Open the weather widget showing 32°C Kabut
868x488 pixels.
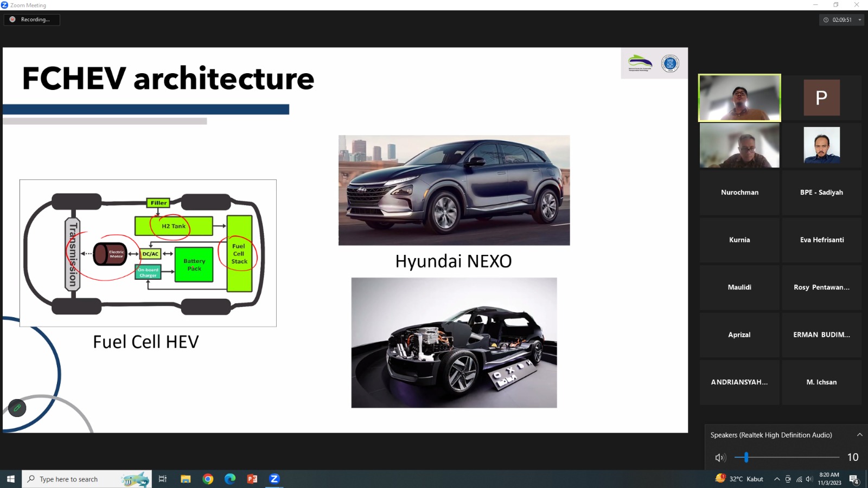(x=739, y=479)
